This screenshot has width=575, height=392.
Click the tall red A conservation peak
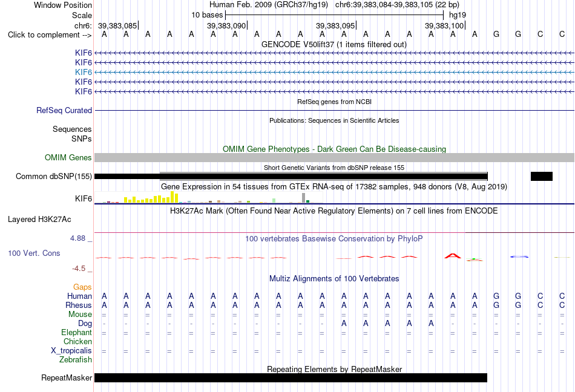pyautogui.click(x=453, y=256)
